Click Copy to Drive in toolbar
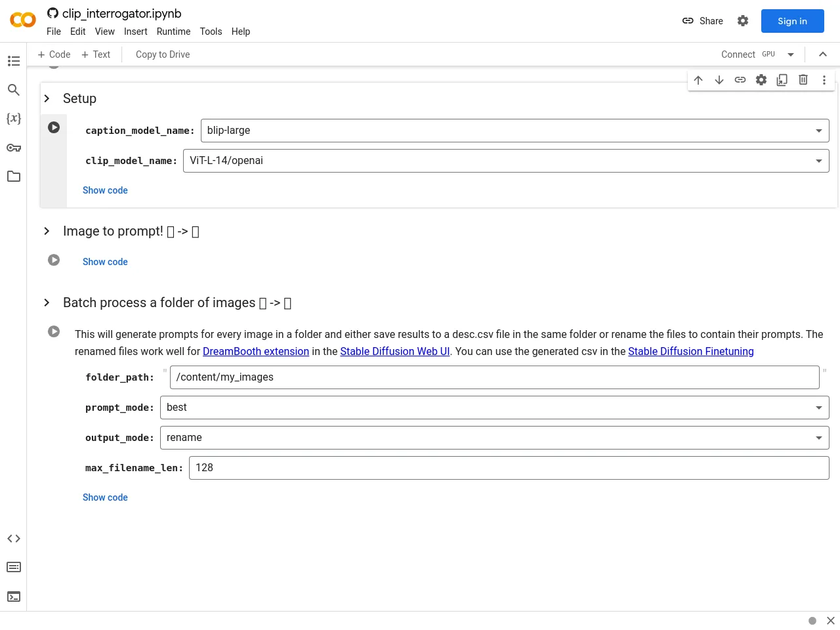This screenshot has height=630, width=840. (163, 54)
